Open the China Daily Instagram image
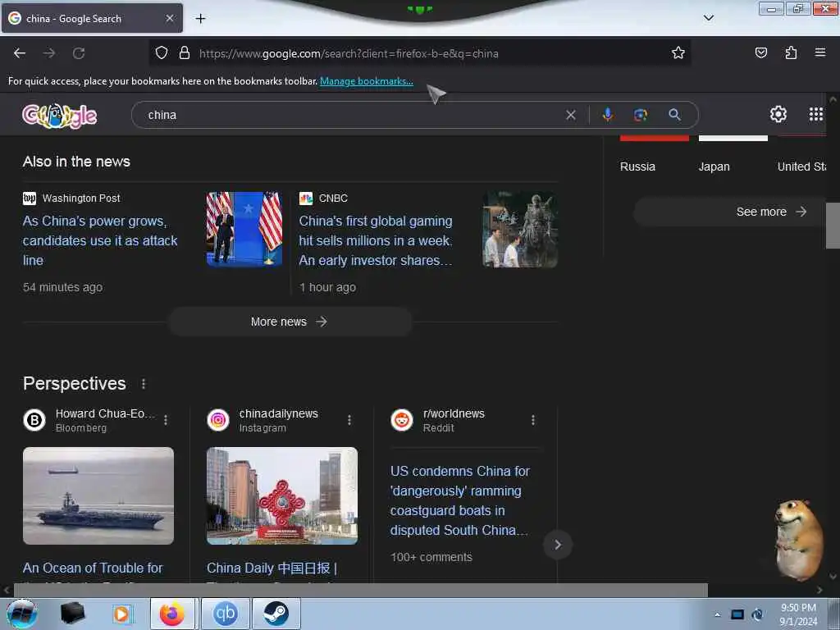The width and height of the screenshot is (840, 630). coord(282,495)
